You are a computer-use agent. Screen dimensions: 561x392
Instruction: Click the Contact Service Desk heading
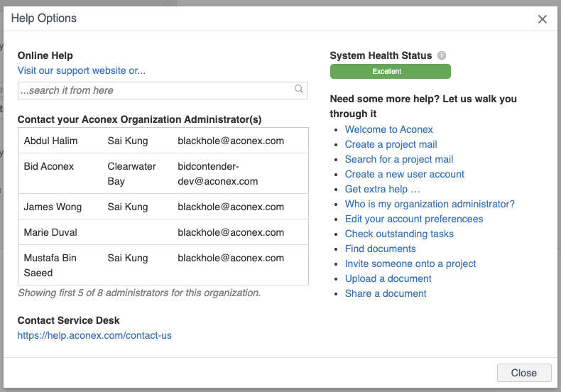[68, 320]
